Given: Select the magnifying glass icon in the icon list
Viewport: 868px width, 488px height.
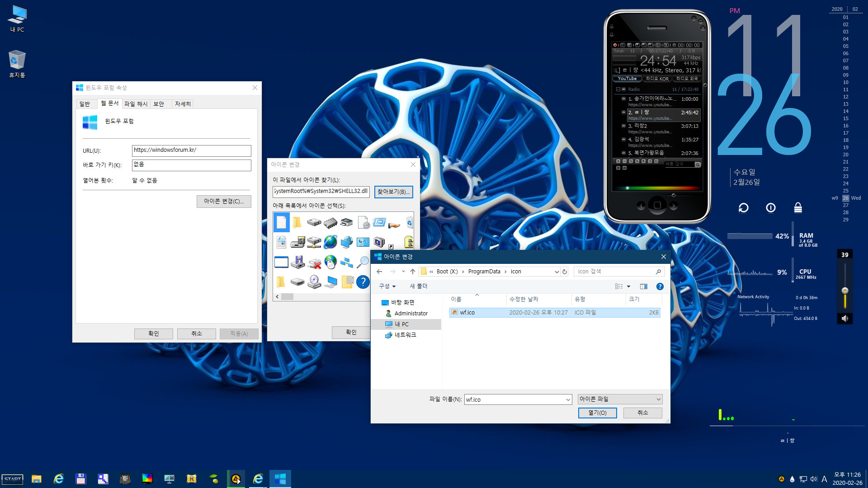Looking at the screenshot, I should click(x=363, y=262).
